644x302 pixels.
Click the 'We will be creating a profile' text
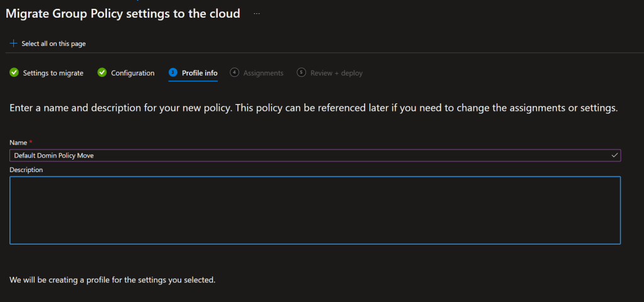pyautogui.click(x=112, y=279)
